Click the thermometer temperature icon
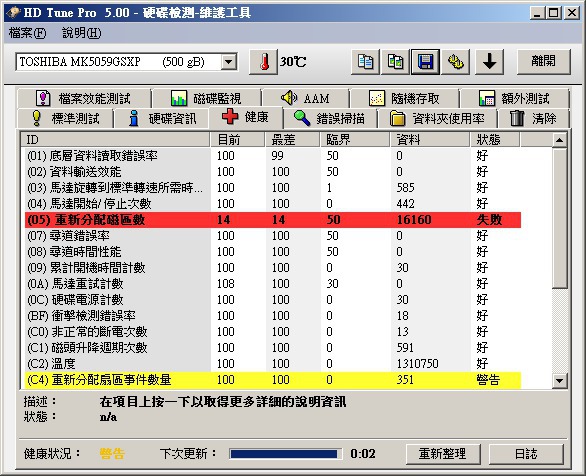This screenshot has width=586, height=476. pos(263,62)
